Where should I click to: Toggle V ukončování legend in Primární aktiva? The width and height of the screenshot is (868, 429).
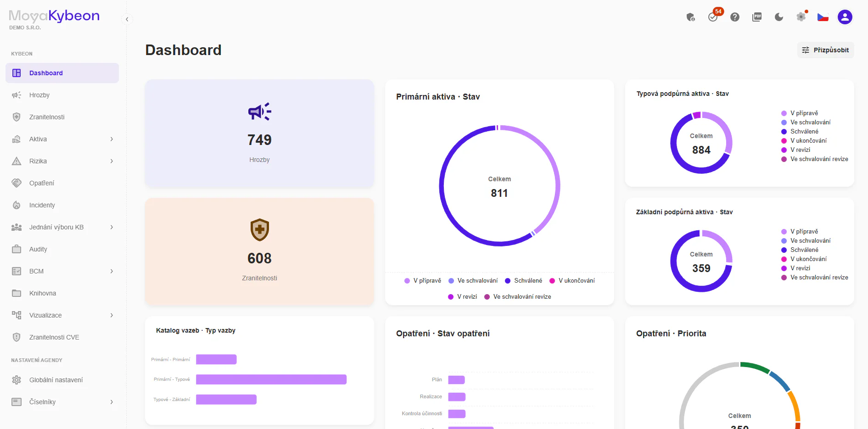click(572, 281)
